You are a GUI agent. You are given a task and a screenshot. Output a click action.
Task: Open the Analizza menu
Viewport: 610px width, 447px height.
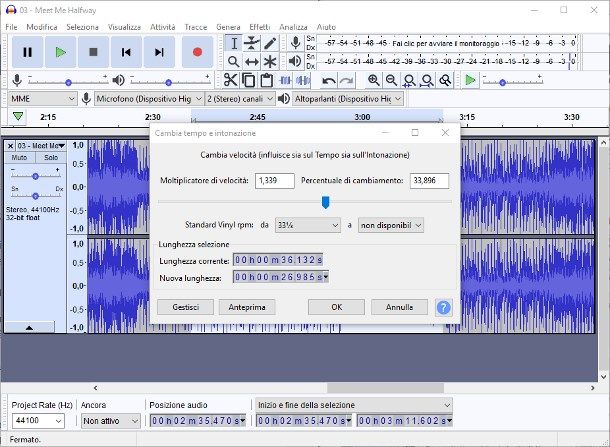tap(293, 27)
